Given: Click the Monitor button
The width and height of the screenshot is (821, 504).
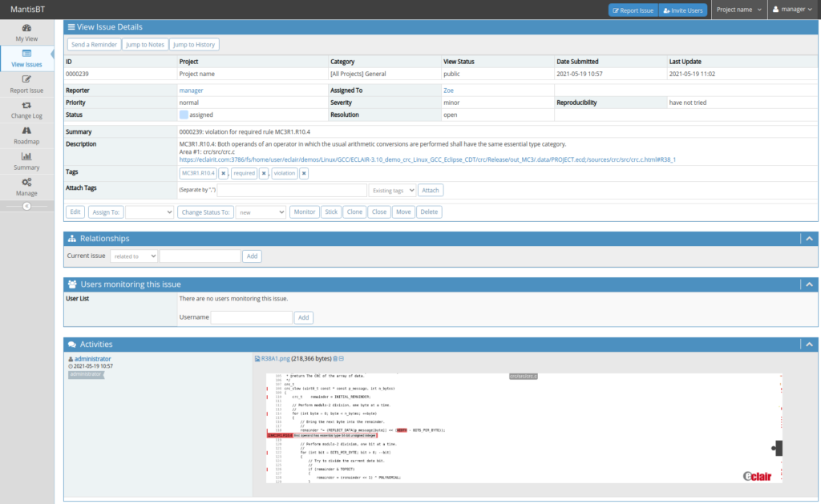Looking at the screenshot, I should point(305,212).
